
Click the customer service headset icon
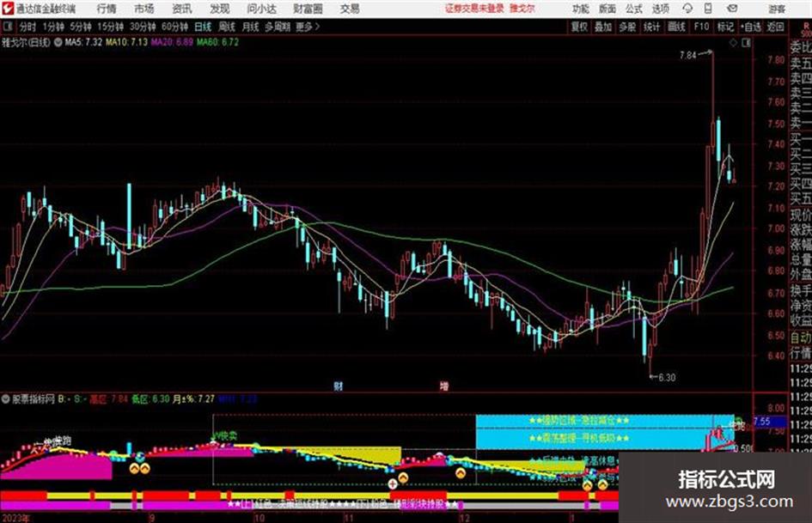[687, 9]
